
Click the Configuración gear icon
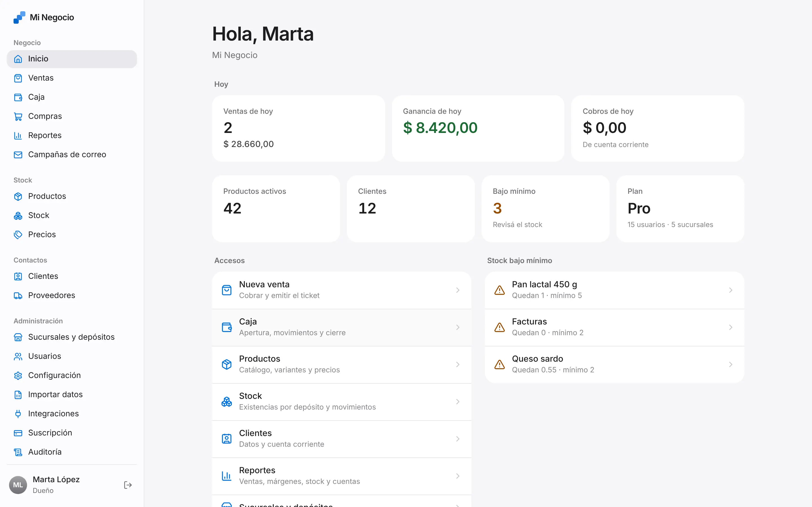[x=18, y=375]
